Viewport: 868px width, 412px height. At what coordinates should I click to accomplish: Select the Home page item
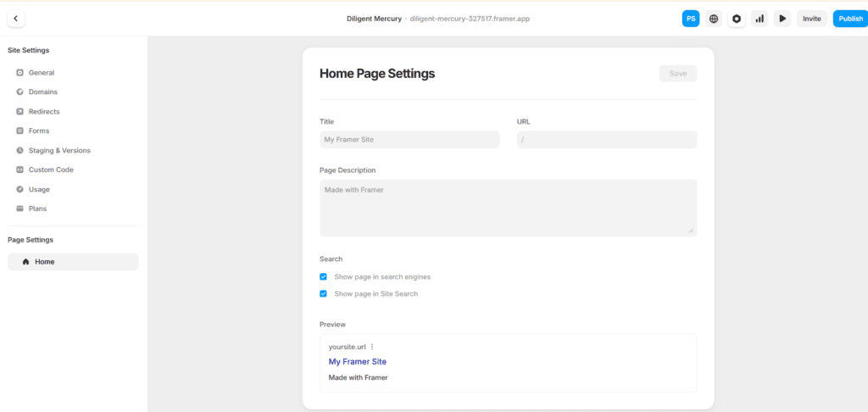click(x=73, y=262)
